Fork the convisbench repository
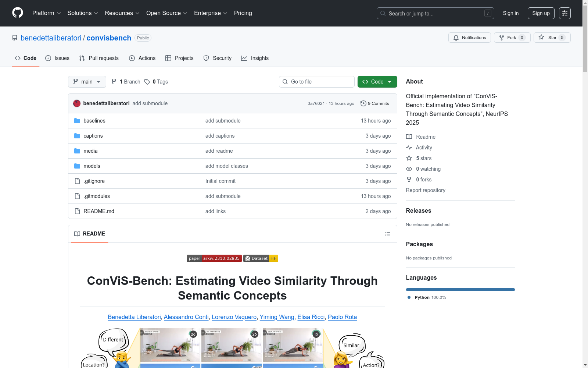This screenshot has width=588, height=368. pos(512,38)
